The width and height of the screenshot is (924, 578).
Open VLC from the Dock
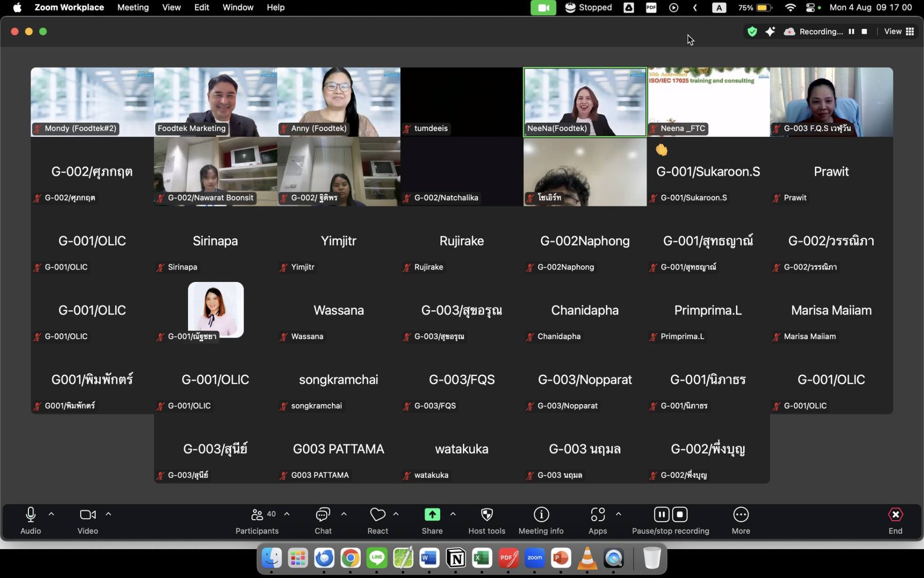click(587, 558)
